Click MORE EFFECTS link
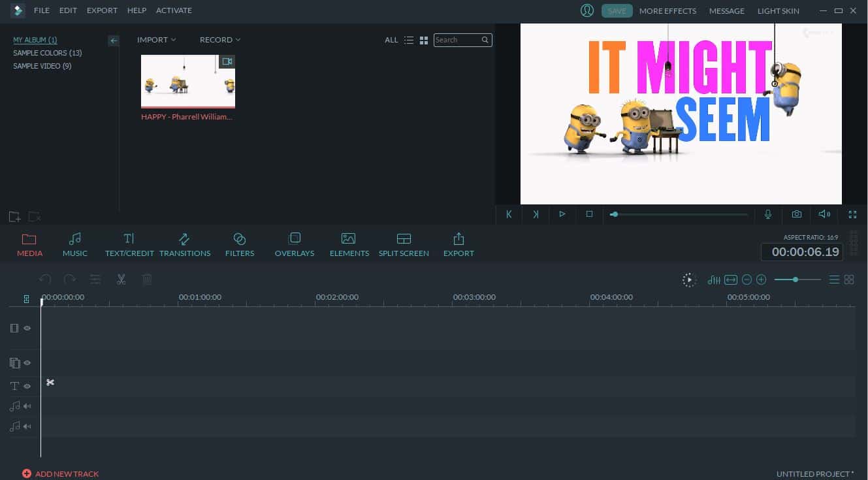Viewport: 868px width, 480px height. (x=667, y=10)
